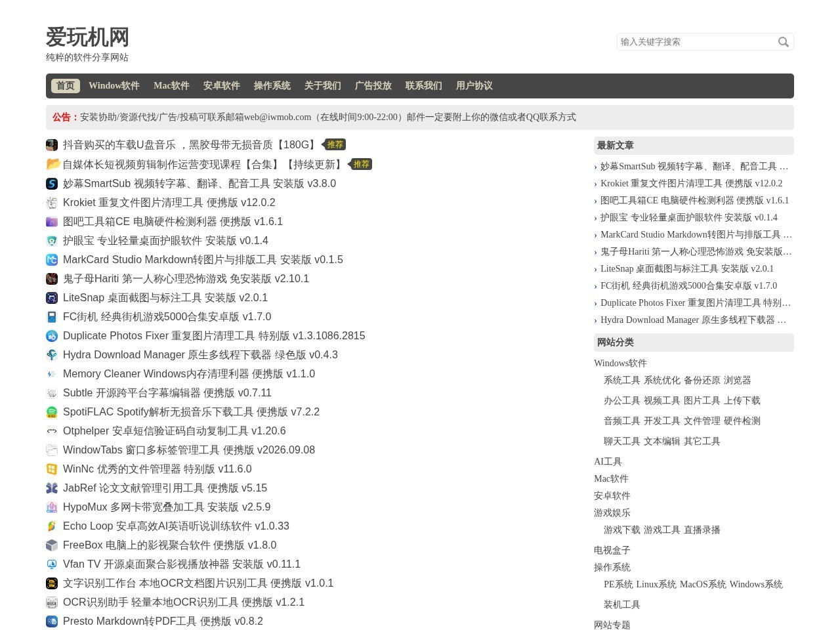Click the 妙幕SmartSub app icon
The image size is (840, 630).
tap(52, 184)
